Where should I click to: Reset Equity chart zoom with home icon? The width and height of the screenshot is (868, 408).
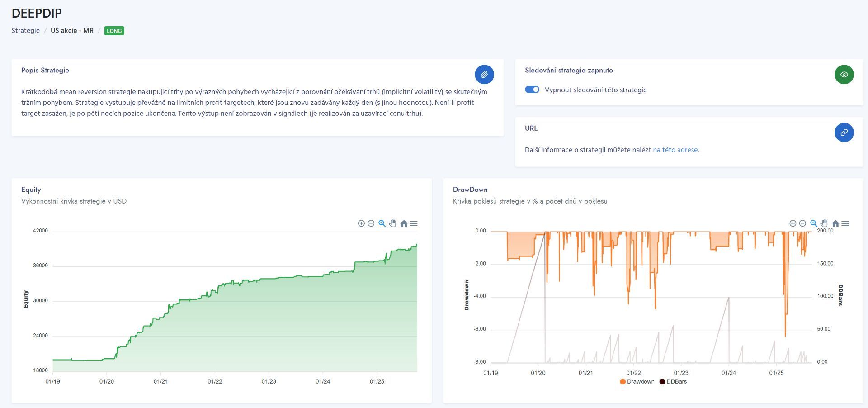click(404, 223)
